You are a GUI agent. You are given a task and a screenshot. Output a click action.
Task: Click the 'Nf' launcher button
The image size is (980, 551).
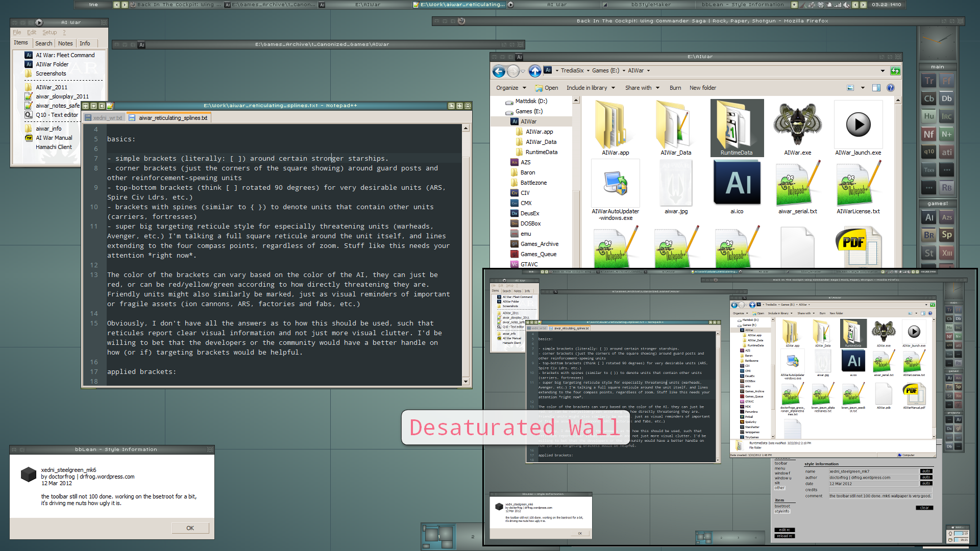[929, 135]
